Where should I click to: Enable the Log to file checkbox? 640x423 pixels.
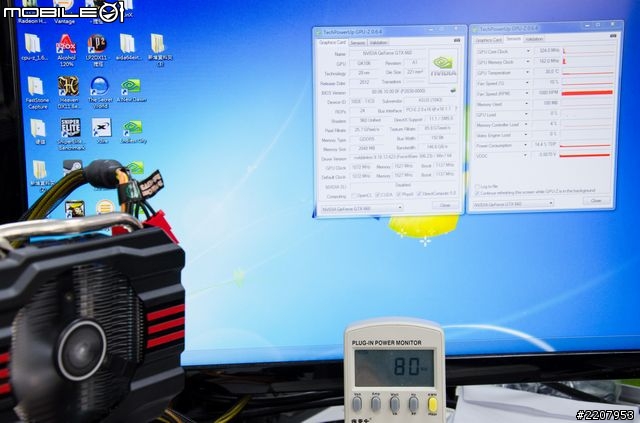tap(477, 187)
